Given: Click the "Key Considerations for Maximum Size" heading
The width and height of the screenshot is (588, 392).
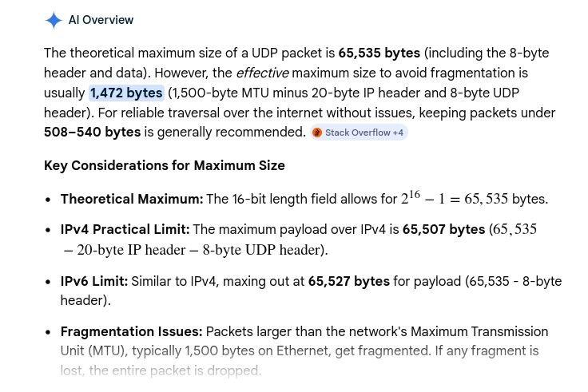Looking at the screenshot, I should click(165, 165).
